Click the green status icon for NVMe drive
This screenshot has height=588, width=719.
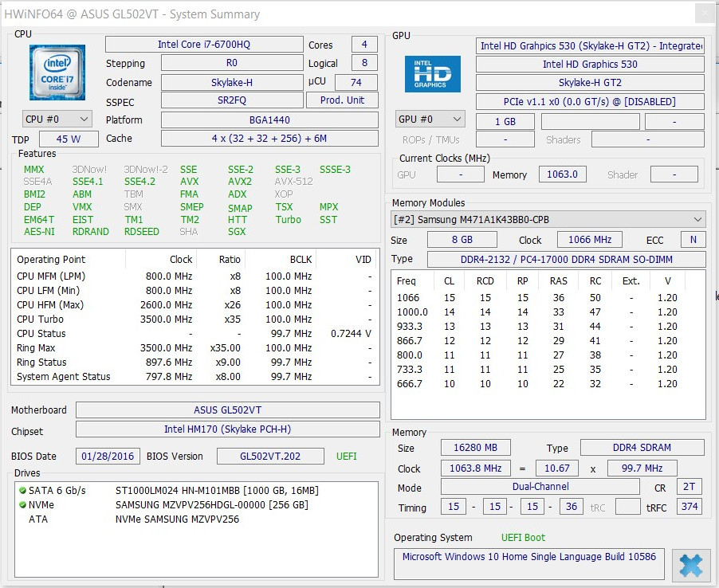(x=22, y=504)
